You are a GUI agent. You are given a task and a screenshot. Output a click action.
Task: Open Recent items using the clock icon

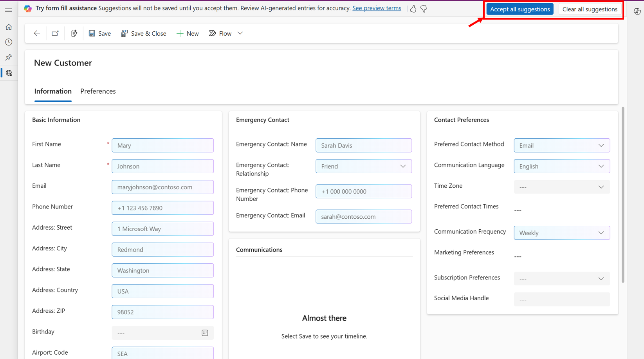(9, 42)
